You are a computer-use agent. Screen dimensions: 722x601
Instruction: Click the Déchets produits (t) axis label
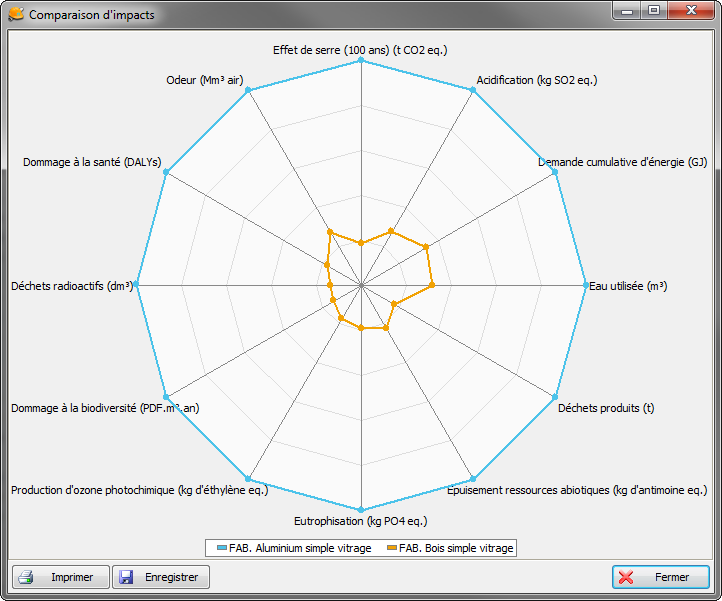click(x=606, y=408)
